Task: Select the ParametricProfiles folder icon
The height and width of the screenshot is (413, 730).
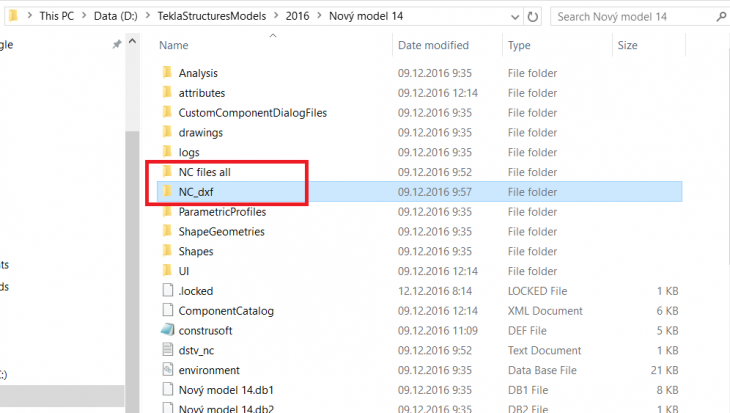Action: click(x=168, y=211)
